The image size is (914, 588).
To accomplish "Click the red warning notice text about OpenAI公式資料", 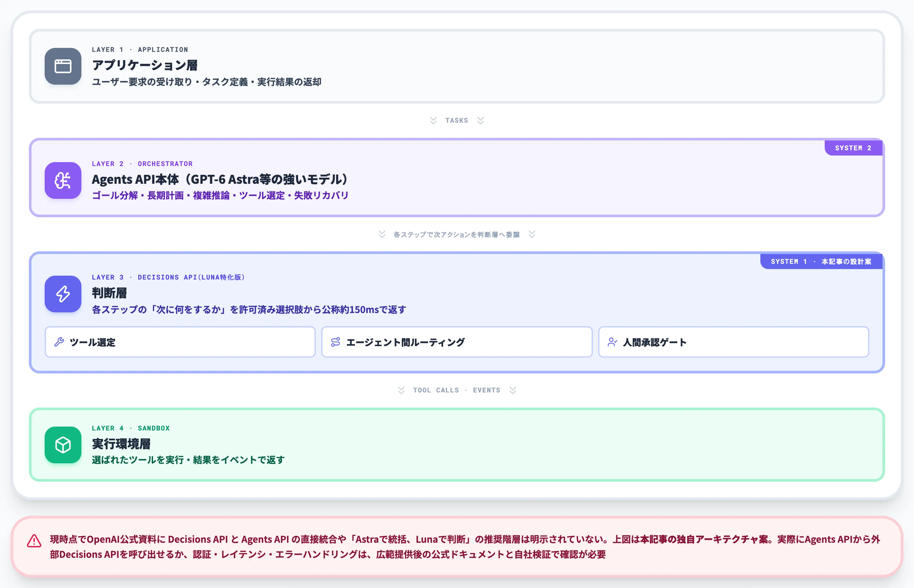I will click(x=465, y=547).
